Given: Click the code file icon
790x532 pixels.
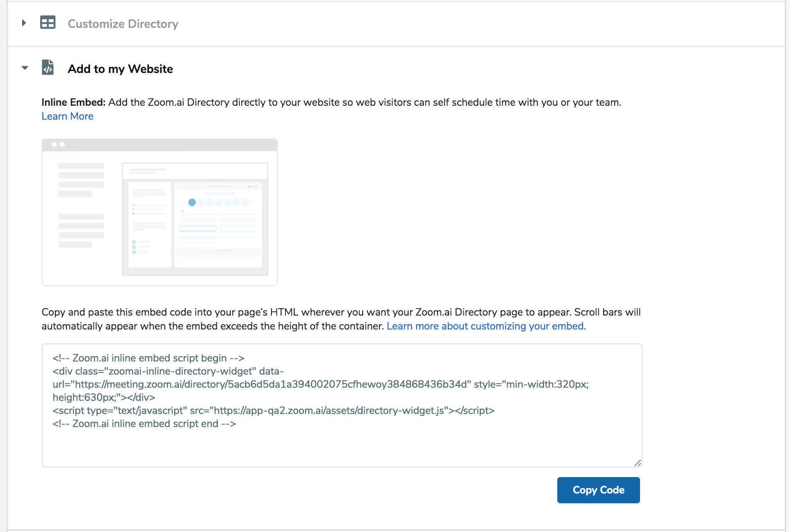Looking at the screenshot, I should coord(48,67).
